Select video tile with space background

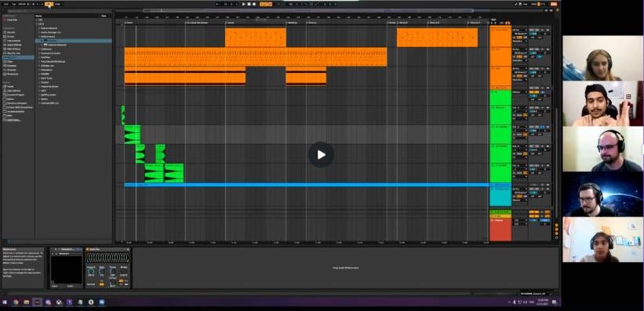[x=602, y=194]
